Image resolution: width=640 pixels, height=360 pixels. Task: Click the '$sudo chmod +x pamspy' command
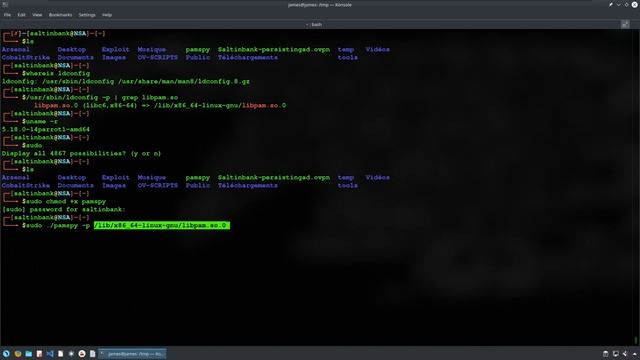64,202
